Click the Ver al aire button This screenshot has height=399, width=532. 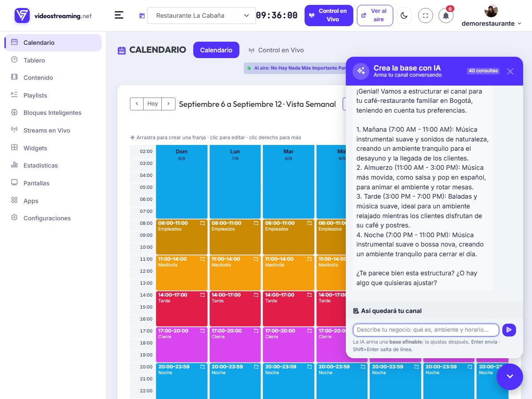click(x=375, y=16)
